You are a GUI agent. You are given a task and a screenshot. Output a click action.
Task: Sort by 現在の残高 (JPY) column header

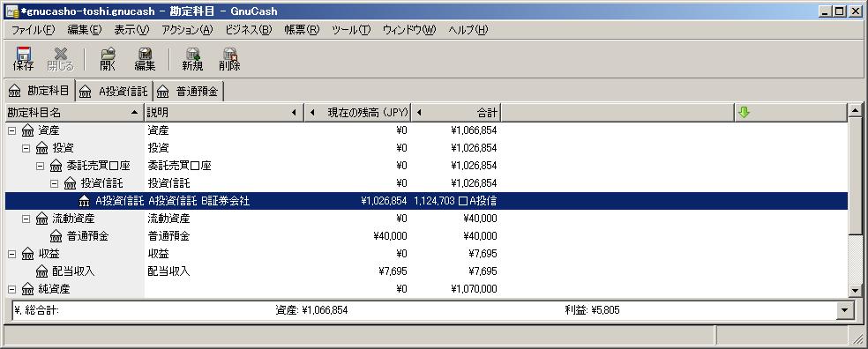(357, 113)
